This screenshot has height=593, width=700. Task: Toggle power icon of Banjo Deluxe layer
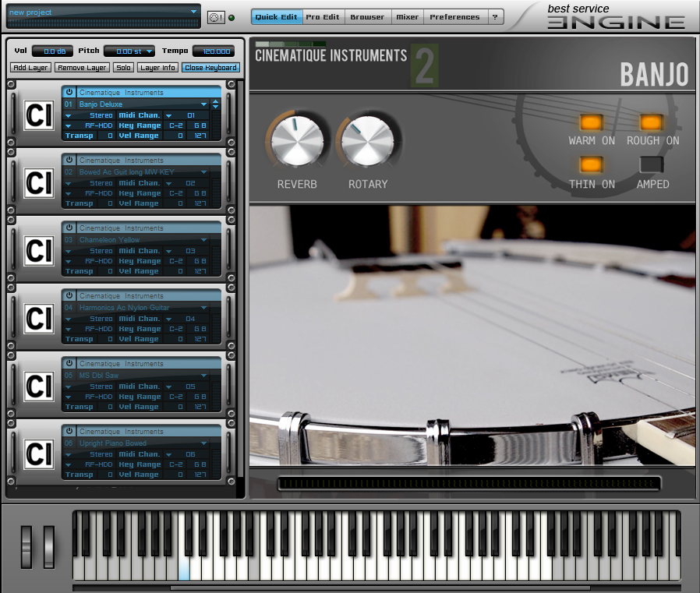(x=69, y=92)
